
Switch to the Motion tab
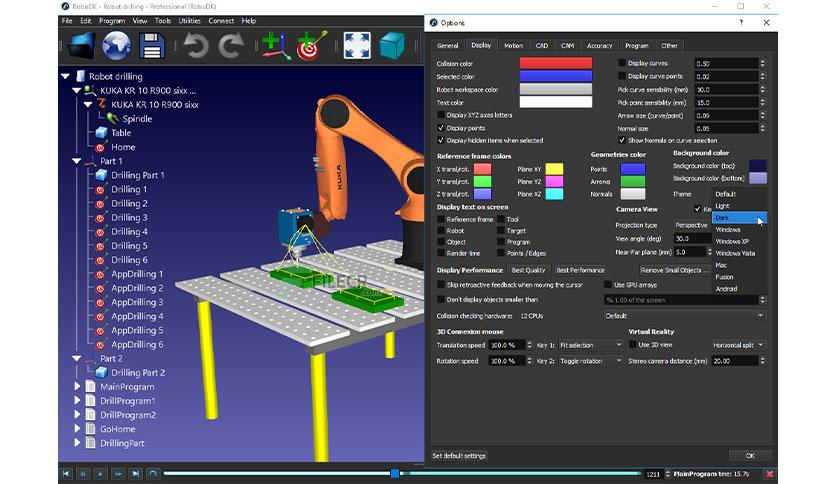click(513, 46)
